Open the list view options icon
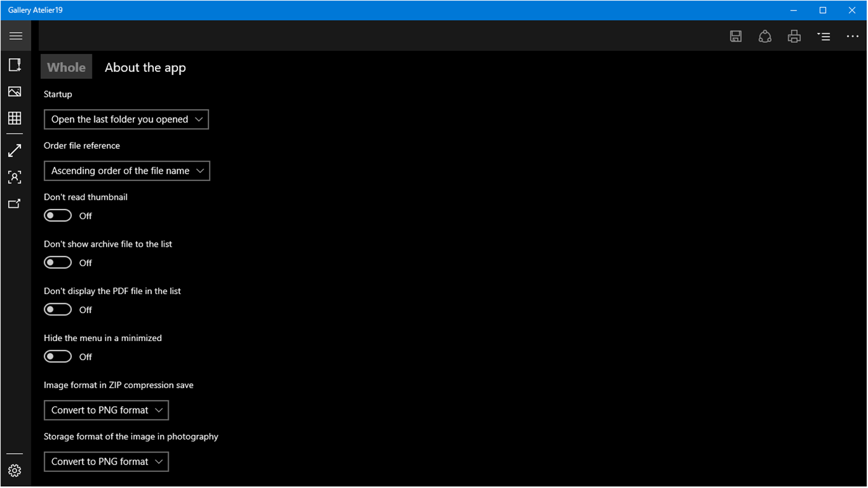868x488 pixels. (x=823, y=36)
